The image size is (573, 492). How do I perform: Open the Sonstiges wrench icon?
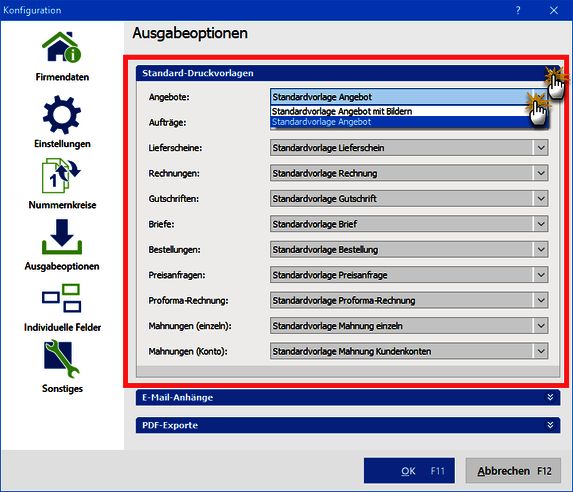[61, 359]
